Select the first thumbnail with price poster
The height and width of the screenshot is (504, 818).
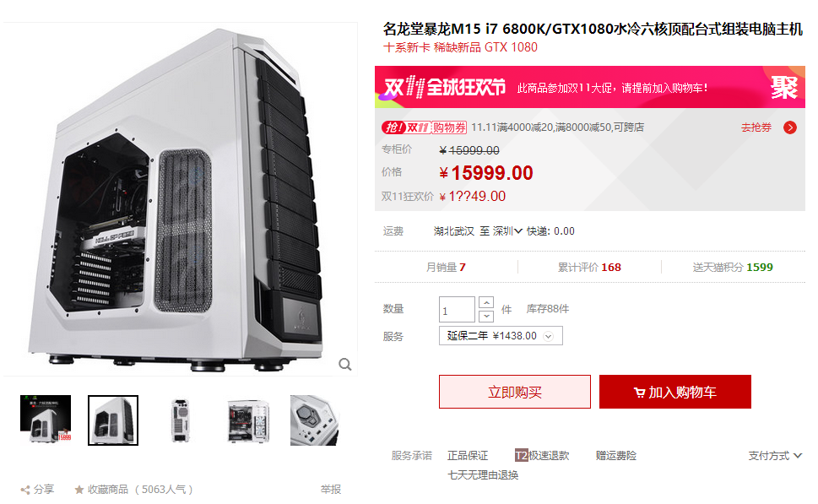click(46, 420)
